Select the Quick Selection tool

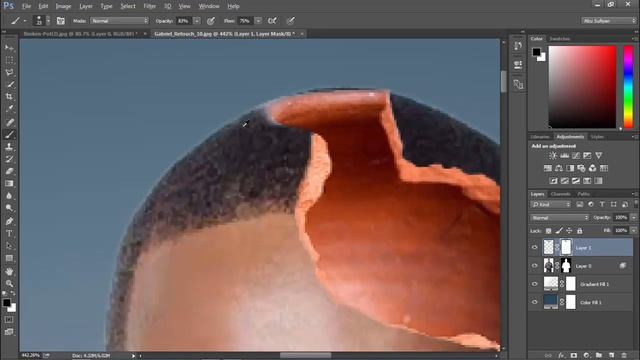point(9,85)
